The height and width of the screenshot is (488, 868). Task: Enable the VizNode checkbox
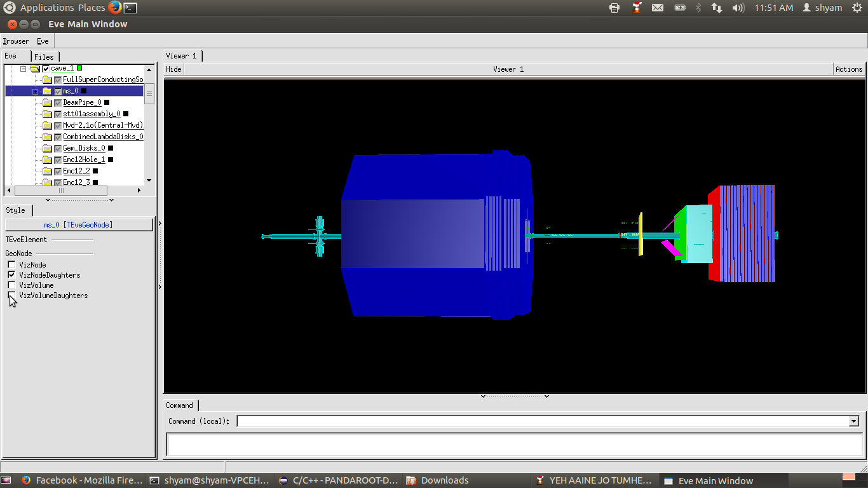click(11, 265)
